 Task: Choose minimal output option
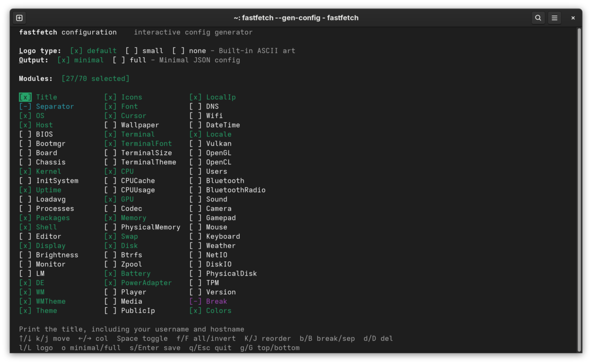[80, 60]
